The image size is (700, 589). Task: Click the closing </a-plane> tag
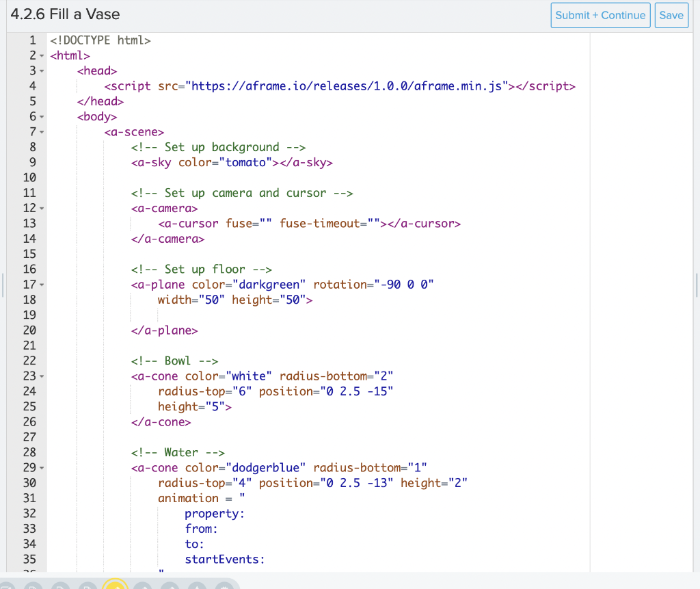coord(164,330)
